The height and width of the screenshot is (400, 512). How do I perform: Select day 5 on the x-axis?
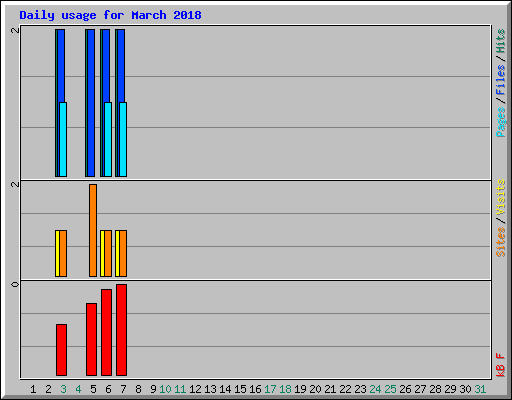[93, 389]
